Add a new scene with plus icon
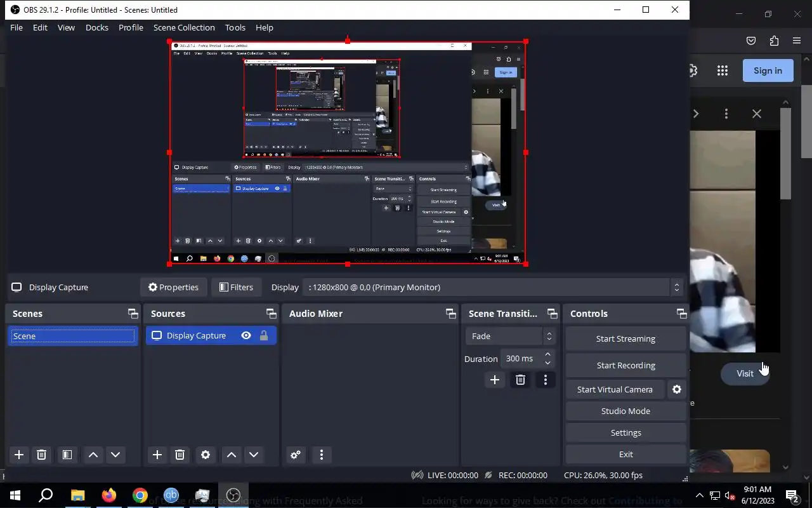Viewport: 812px width, 508px height. point(19,455)
